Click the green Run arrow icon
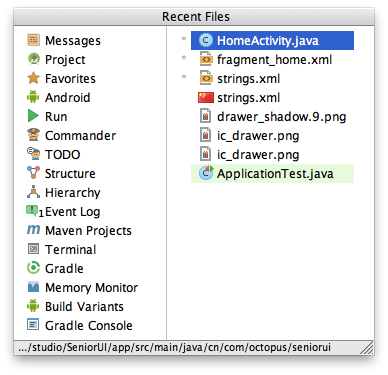 pos(33,116)
